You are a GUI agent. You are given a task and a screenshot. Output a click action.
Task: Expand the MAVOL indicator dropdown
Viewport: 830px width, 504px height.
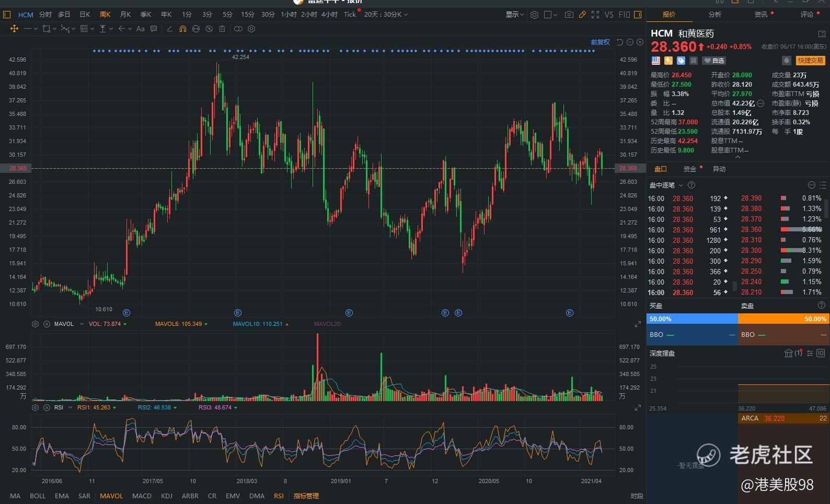point(82,324)
